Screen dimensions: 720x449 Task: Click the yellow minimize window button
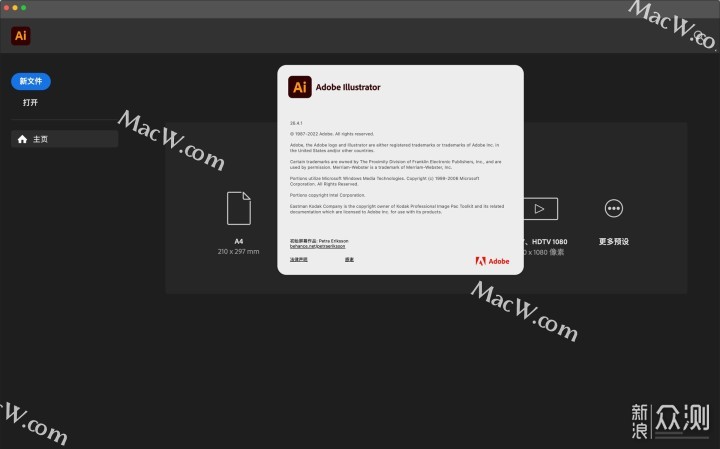click(x=15, y=7)
